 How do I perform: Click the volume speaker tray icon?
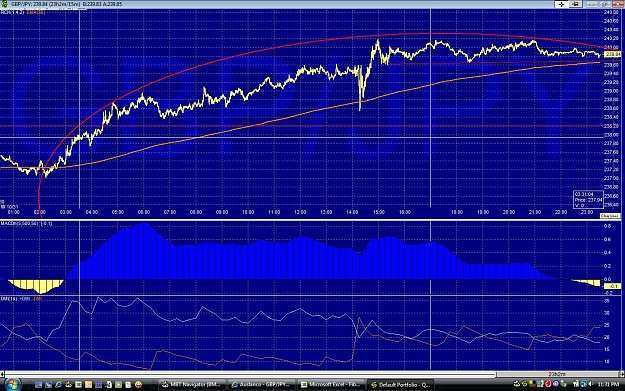click(591, 384)
